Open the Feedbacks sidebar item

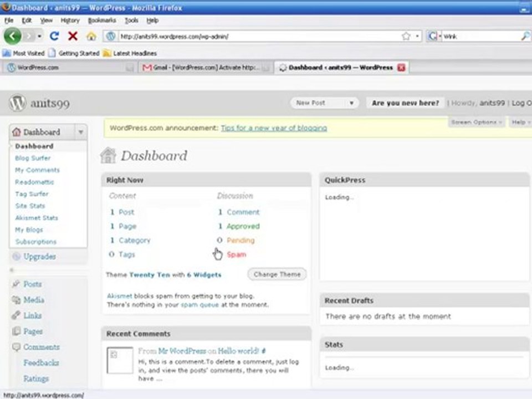point(41,362)
